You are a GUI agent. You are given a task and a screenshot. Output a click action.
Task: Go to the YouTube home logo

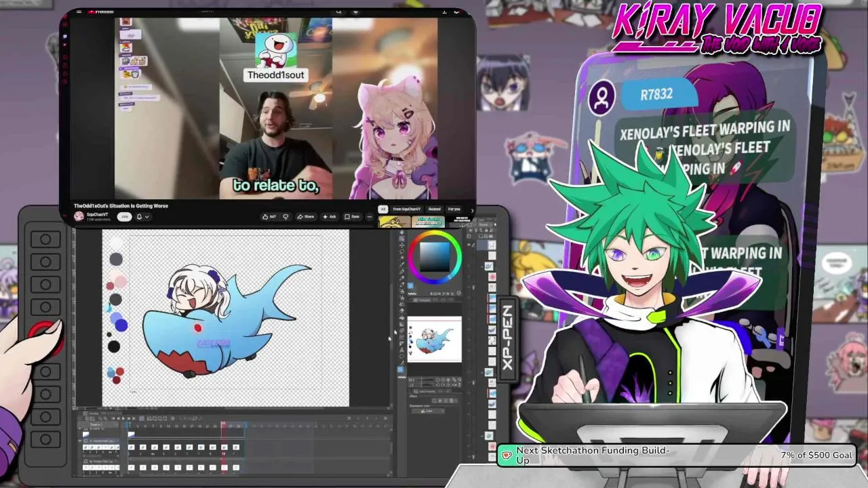pos(102,12)
